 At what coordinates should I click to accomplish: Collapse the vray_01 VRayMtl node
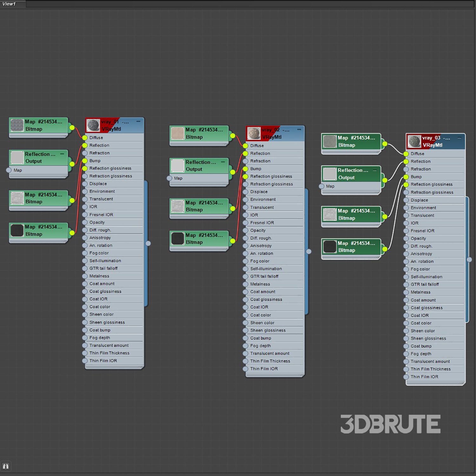coord(138,122)
